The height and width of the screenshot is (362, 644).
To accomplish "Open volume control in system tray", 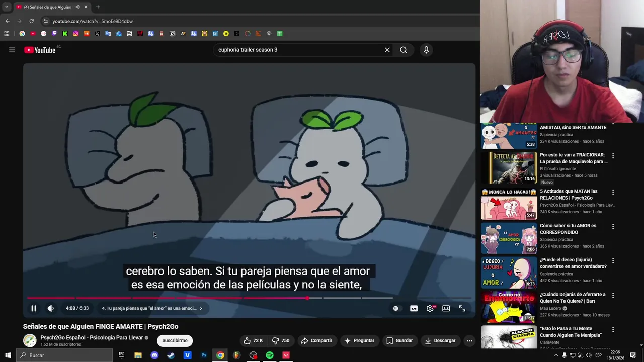I will point(589,355).
